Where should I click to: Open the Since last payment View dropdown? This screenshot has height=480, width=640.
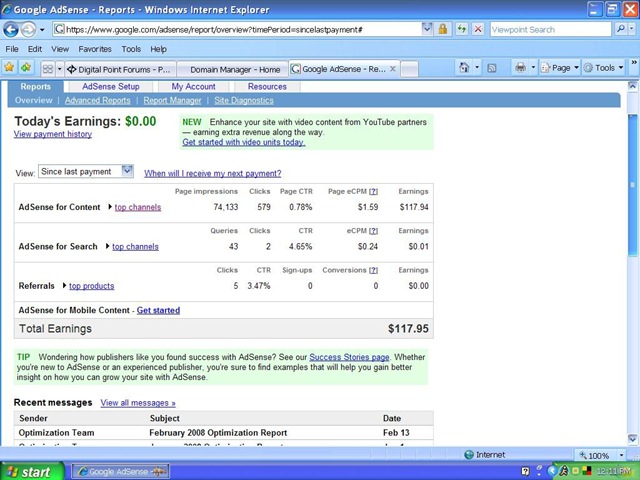tap(86, 172)
